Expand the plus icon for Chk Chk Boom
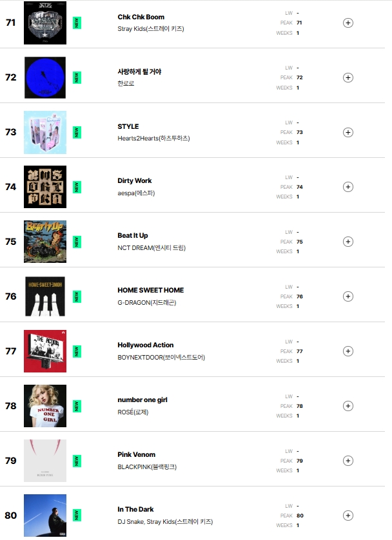The image size is (392, 540). point(348,23)
